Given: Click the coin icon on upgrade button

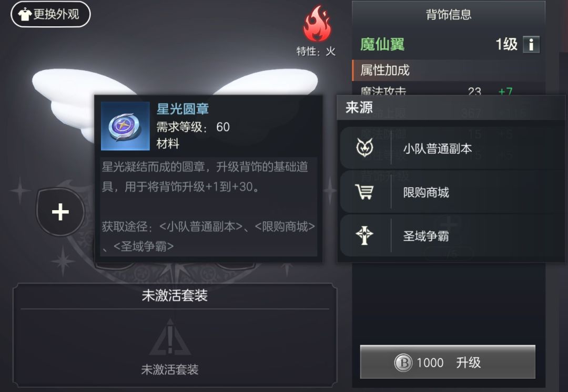Looking at the screenshot, I should pyautogui.click(x=403, y=363).
